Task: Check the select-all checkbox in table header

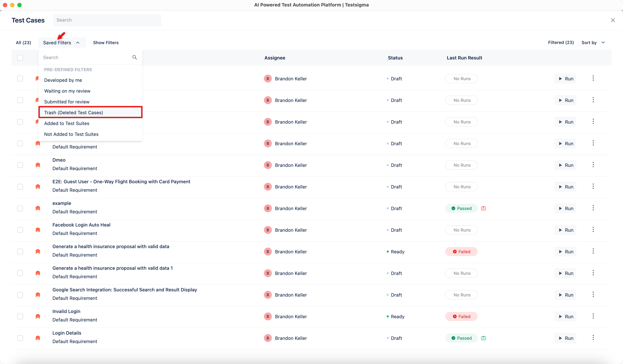Action: tap(20, 58)
